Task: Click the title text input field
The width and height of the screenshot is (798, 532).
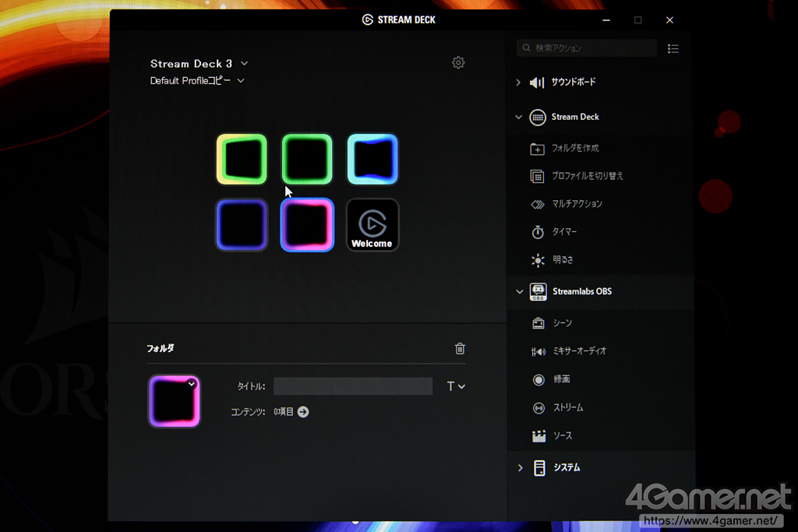Action: coord(353,386)
